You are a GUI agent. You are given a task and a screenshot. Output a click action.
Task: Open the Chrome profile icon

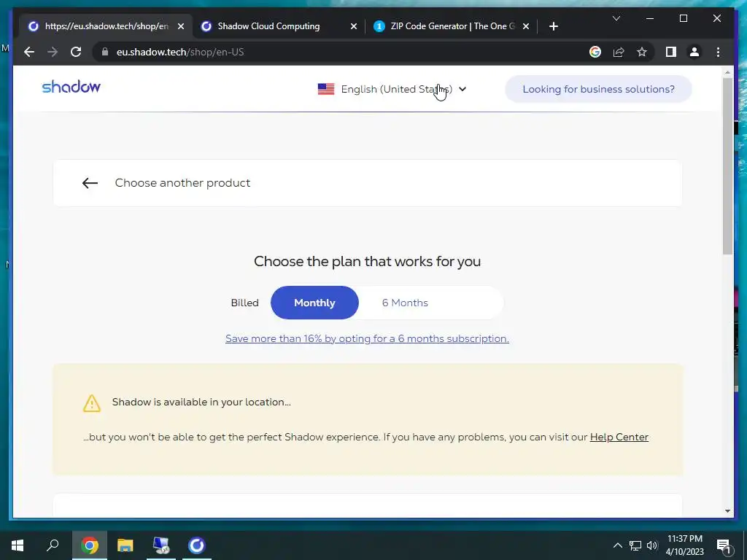pyautogui.click(x=694, y=52)
